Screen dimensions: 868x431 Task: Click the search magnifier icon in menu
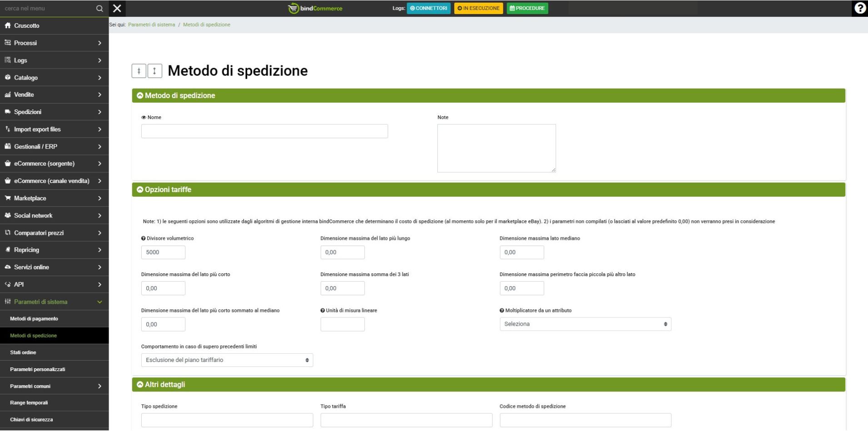click(x=99, y=8)
